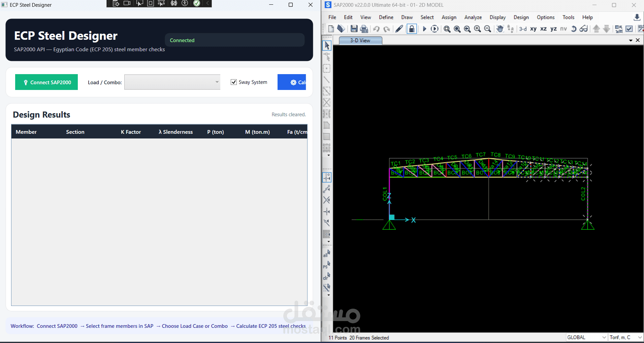Click the Open File icon in SAP2000 toolbar
Image resolution: width=644 pixels, height=343 pixels.
341,29
